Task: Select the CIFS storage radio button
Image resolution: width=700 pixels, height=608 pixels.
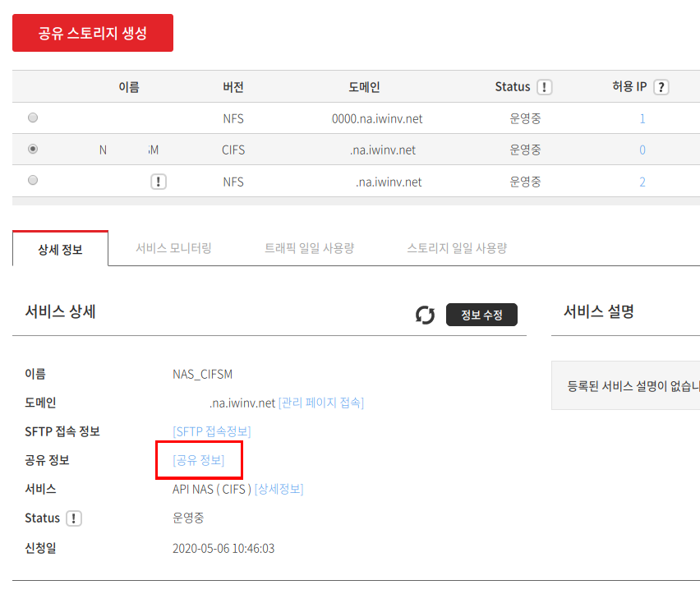Action: coord(33,150)
